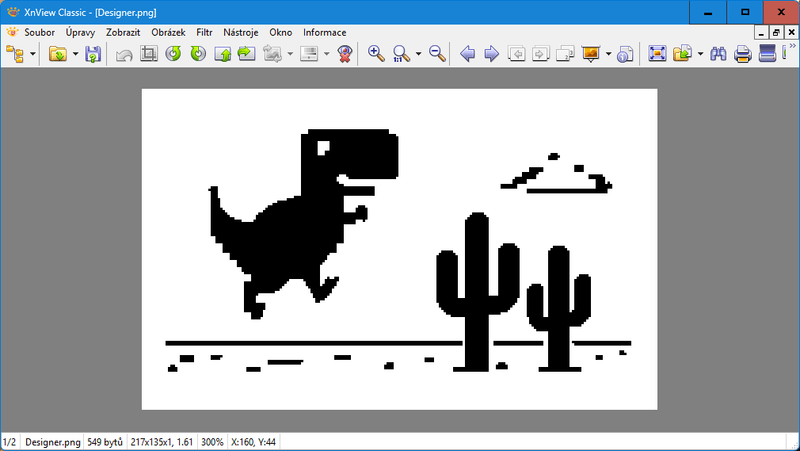Viewport: 800px width, 451px height.
Task: Click the Scanner acquire icon
Action: [767, 54]
